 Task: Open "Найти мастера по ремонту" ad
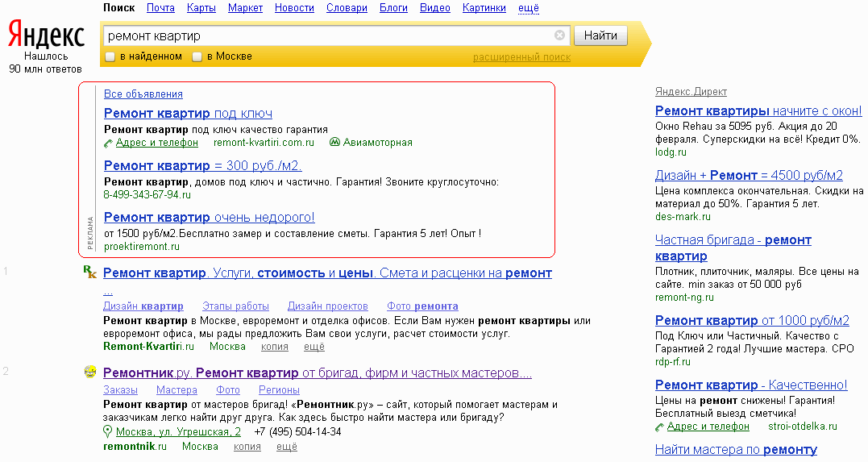pyautogui.click(x=737, y=450)
